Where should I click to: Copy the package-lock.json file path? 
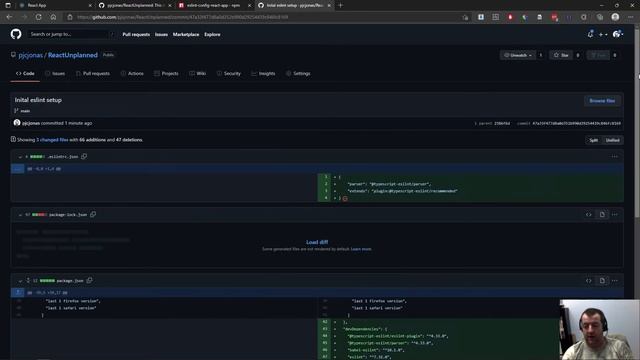point(93,214)
